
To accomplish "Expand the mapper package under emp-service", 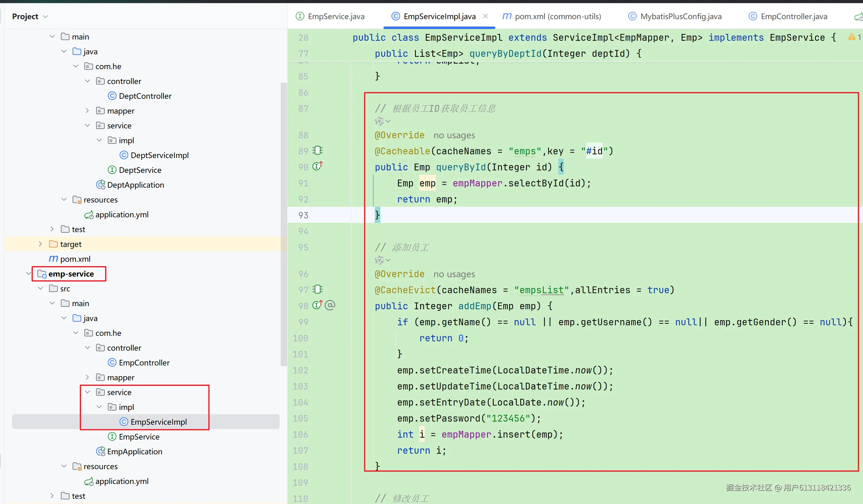I will point(87,377).
